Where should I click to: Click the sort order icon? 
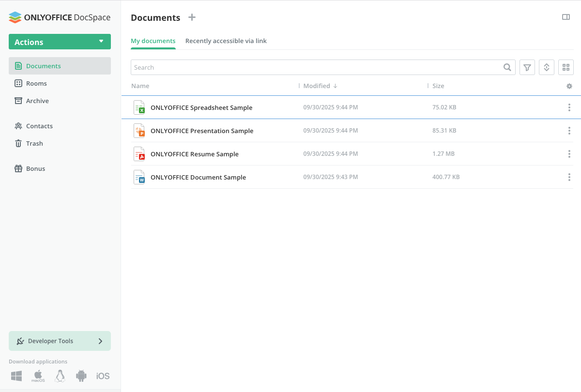click(x=547, y=68)
